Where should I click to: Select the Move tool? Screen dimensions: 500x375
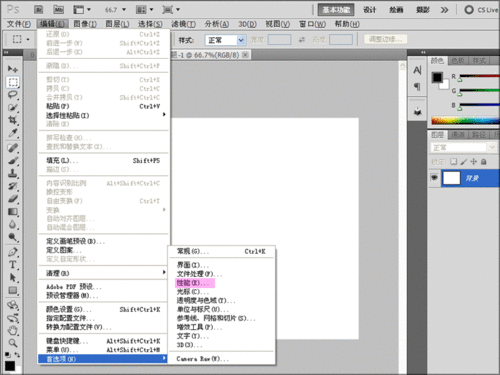click(x=13, y=69)
